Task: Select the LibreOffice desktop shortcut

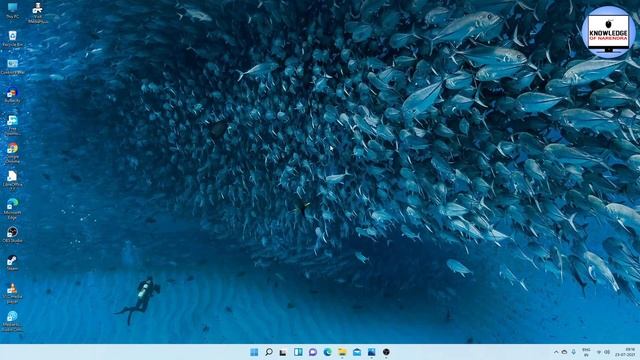Action: [x=12, y=181]
